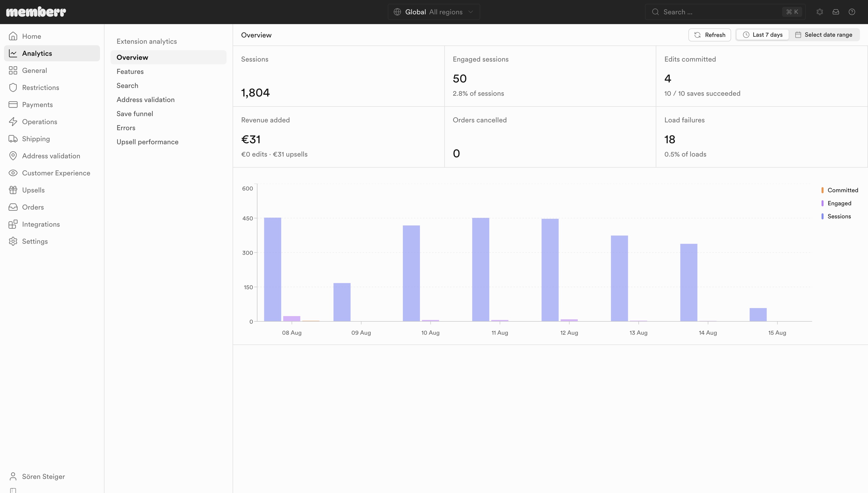Collapse the sidebar with the panel icon
Viewport: 868px width, 493px height.
[13, 490]
